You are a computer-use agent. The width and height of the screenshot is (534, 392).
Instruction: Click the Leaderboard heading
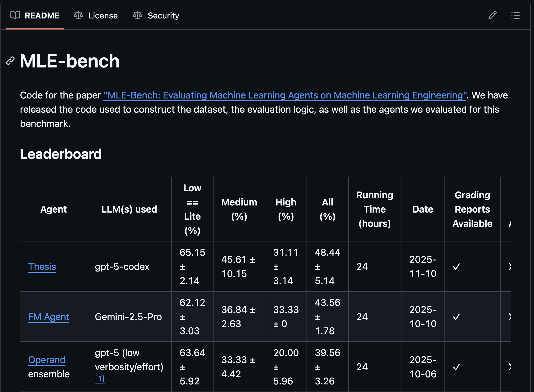click(61, 154)
